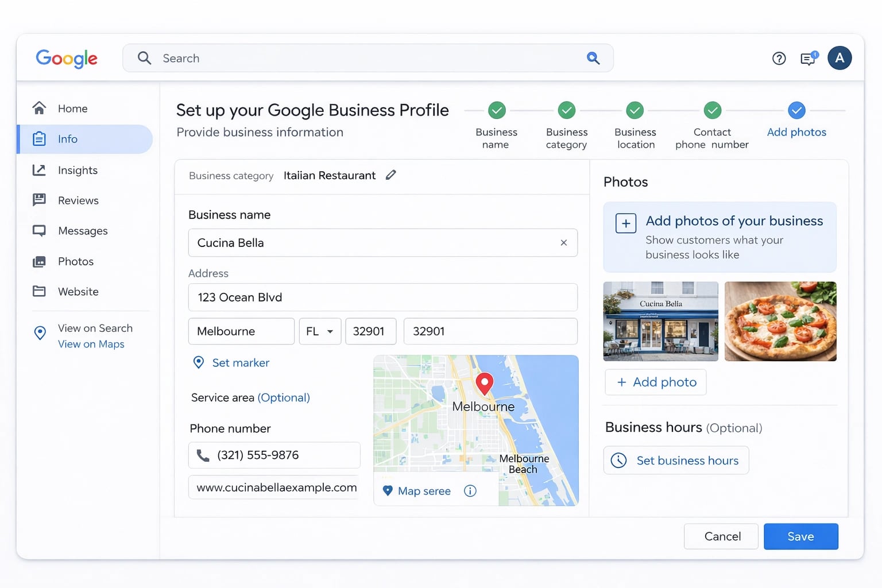
Task: Click the pencil icon to edit Italian Restaurant category
Action: pyautogui.click(x=391, y=175)
